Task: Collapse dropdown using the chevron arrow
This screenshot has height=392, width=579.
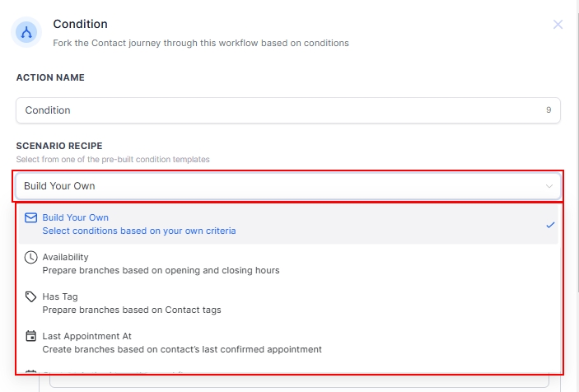Action: 549,186
